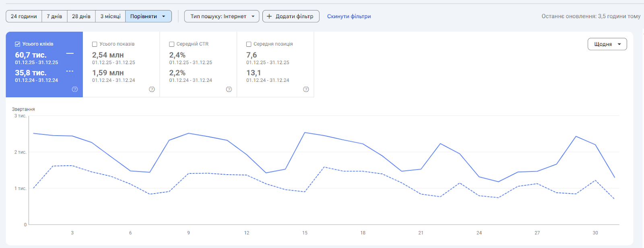Open help icon in Усього кліків card
This screenshot has height=248, width=644.
pos(75,89)
